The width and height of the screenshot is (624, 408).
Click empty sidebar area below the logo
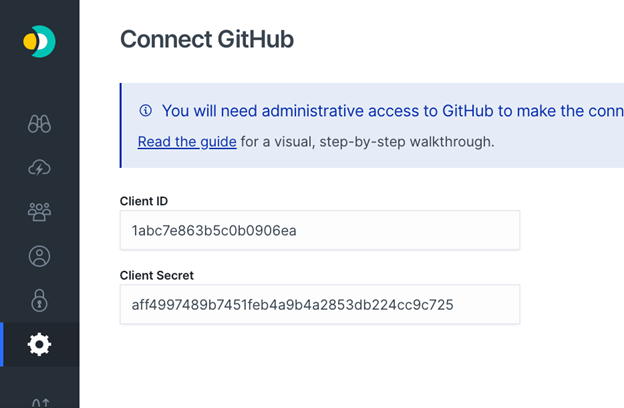click(39, 86)
